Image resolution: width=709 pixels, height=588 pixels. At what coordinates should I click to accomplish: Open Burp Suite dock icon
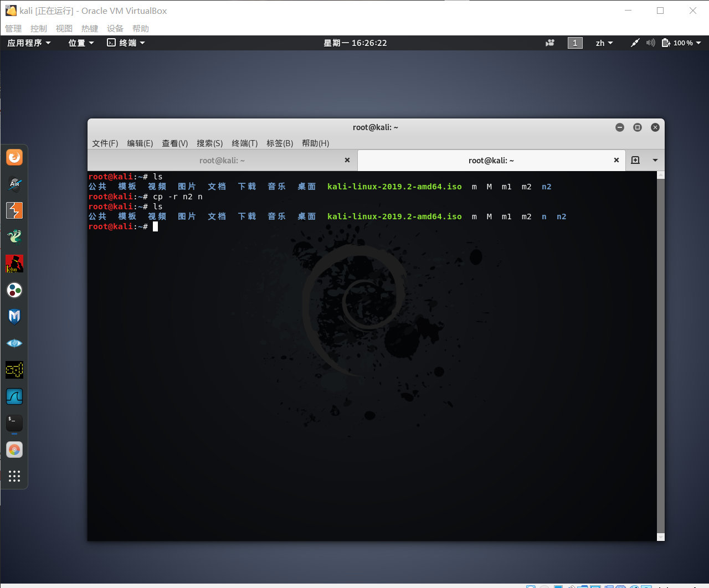point(14,210)
